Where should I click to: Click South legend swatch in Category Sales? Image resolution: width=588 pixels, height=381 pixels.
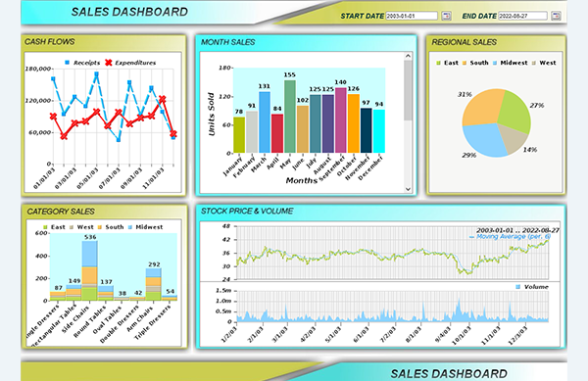point(100,227)
